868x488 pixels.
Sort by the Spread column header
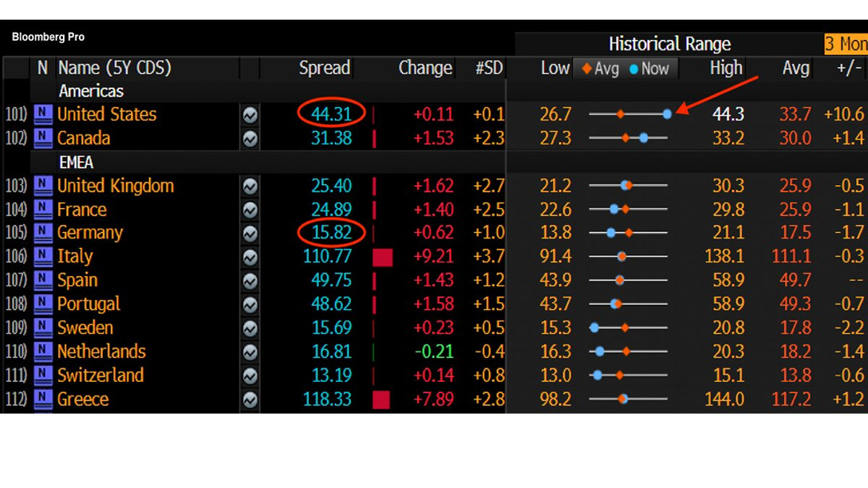pos(325,68)
